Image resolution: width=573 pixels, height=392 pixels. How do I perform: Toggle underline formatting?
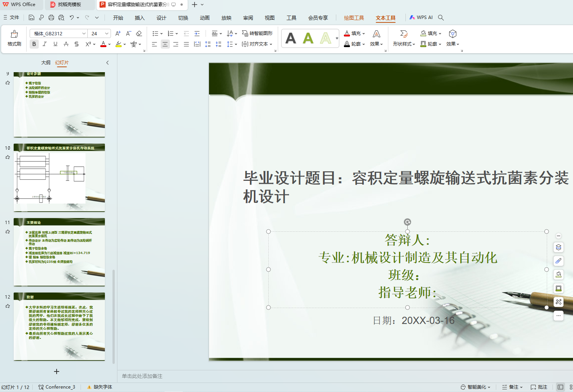pyautogui.click(x=55, y=44)
